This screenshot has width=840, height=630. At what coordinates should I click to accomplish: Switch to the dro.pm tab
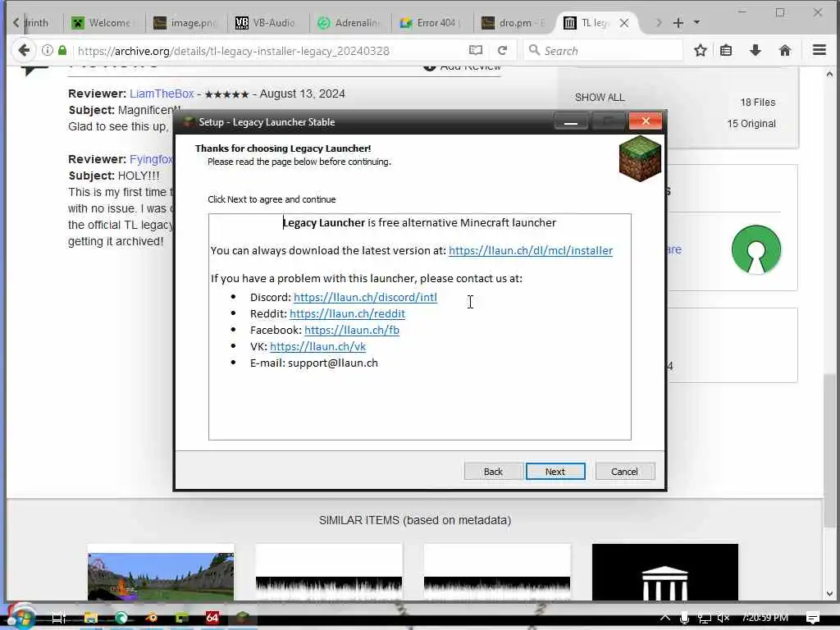click(x=513, y=22)
